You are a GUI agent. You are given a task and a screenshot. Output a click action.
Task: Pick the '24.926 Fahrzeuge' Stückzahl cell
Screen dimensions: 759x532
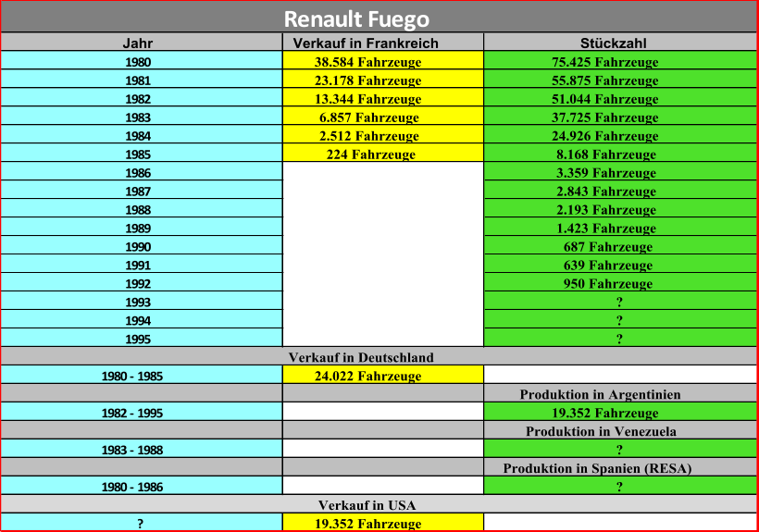coord(620,134)
